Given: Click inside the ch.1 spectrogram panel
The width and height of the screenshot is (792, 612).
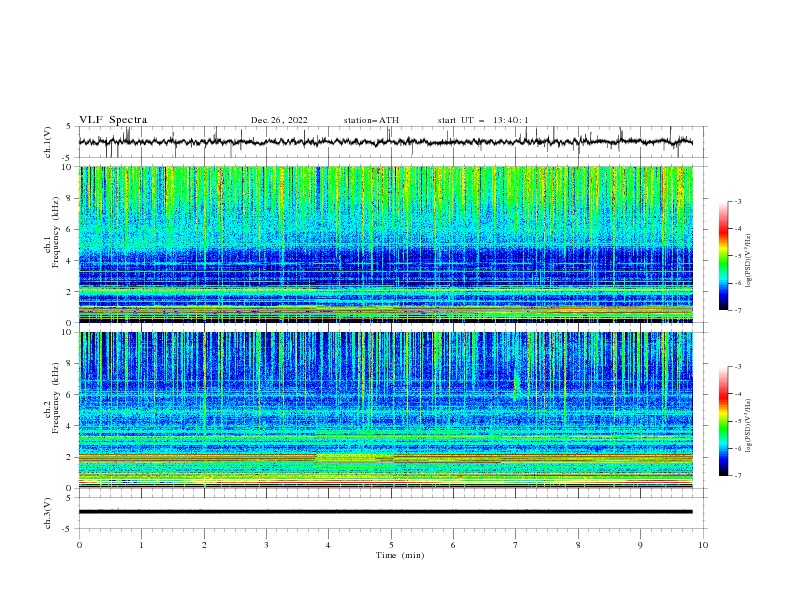Looking at the screenshot, I should point(386,244).
